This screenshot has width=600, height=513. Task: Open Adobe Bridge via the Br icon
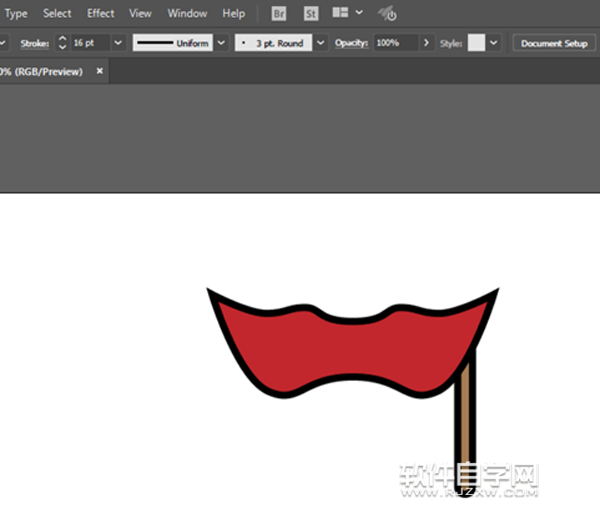coord(279,14)
